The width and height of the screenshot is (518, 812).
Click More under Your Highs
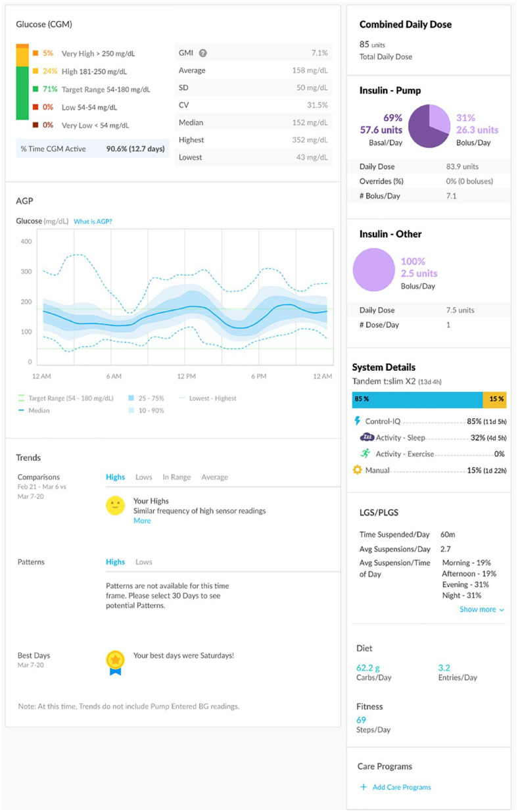pos(142,521)
